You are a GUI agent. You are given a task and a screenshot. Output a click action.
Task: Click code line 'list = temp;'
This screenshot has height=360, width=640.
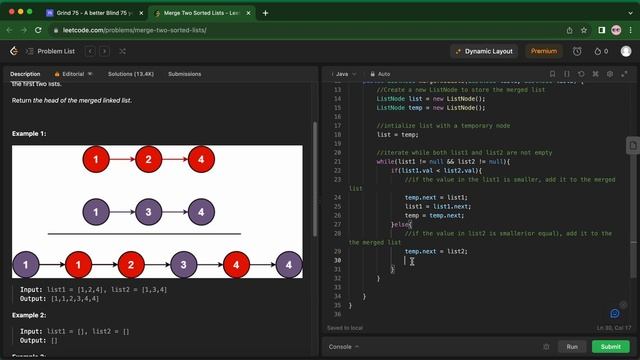point(397,135)
